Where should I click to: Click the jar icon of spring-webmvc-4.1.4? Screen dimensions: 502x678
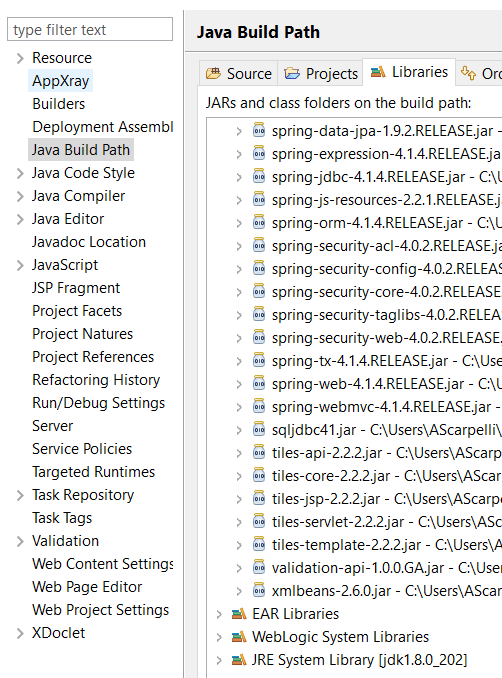[x=259, y=406]
